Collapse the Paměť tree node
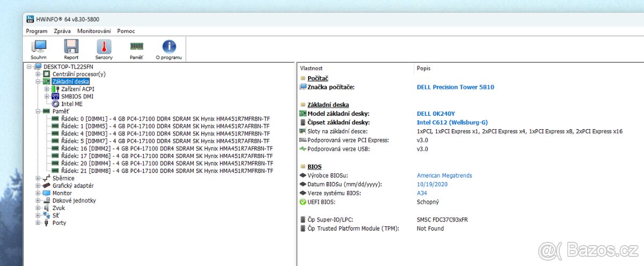The width and height of the screenshot is (644, 266). point(38,111)
